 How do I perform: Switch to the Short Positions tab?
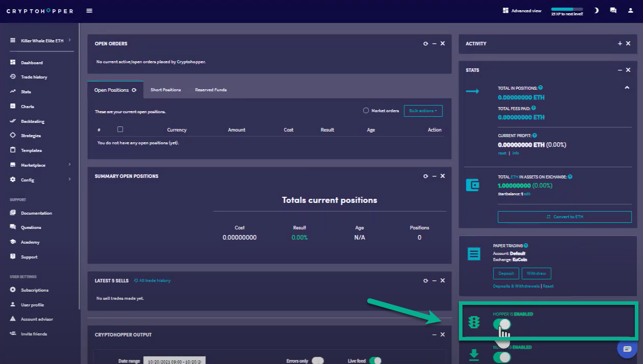pos(165,90)
